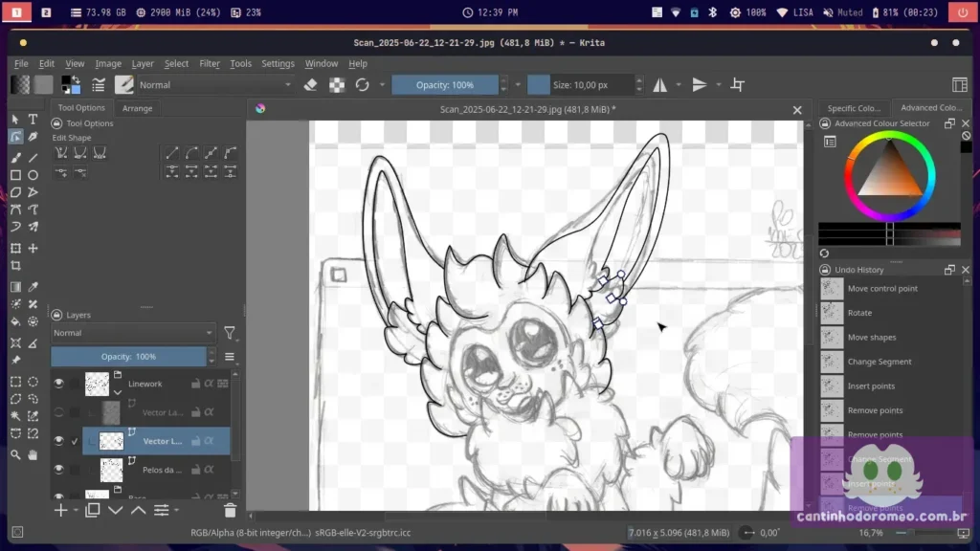Select the Bezier Curve tool
This screenshot has height=551, width=980.
15,209
